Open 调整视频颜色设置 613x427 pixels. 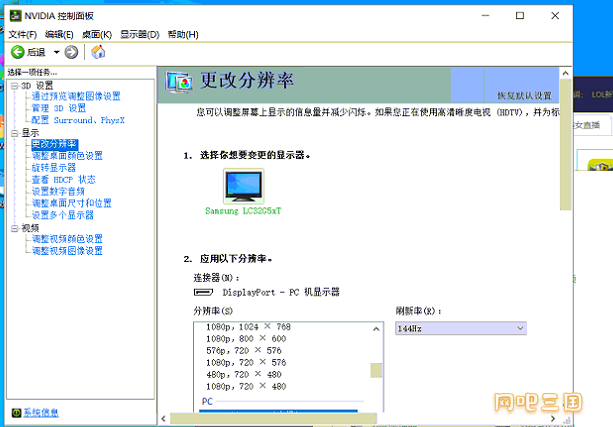pyautogui.click(x=67, y=239)
